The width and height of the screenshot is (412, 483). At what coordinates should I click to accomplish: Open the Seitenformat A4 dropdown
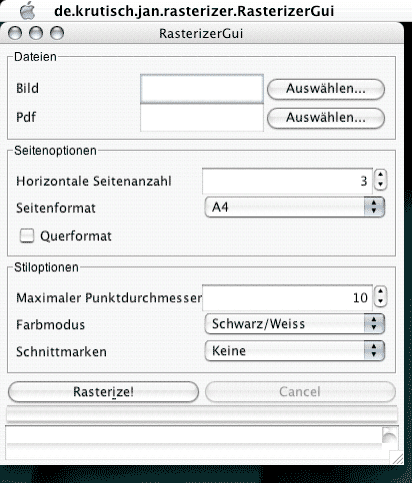click(x=295, y=207)
